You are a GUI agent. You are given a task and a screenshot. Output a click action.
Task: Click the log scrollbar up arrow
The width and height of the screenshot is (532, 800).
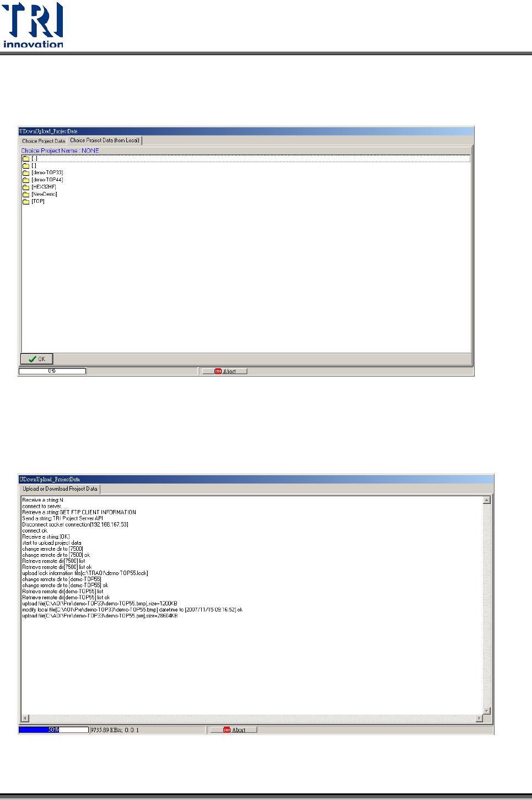(487, 500)
